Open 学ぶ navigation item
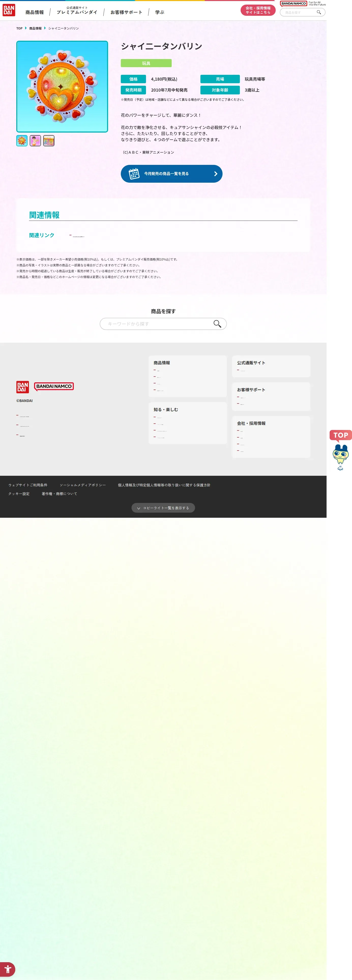The image size is (352, 980). tap(160, 12)
